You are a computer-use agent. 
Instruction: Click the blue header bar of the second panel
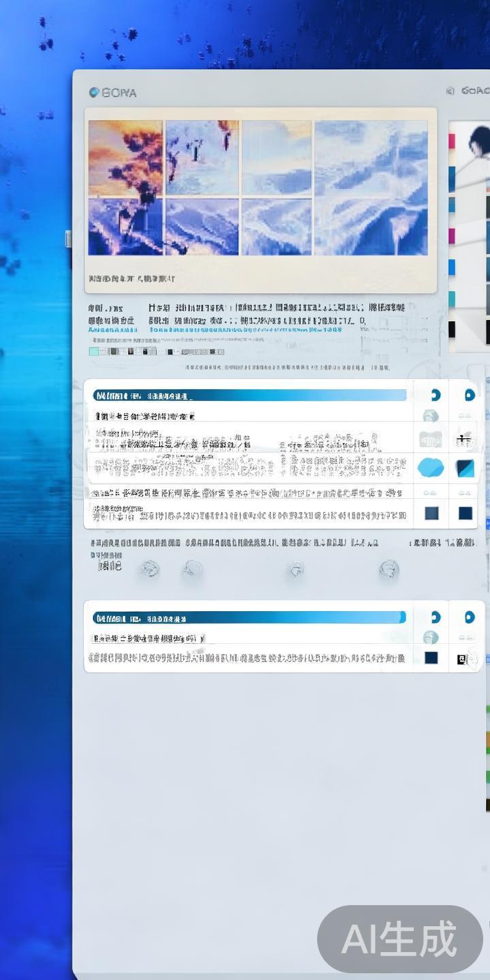point(249,618)
